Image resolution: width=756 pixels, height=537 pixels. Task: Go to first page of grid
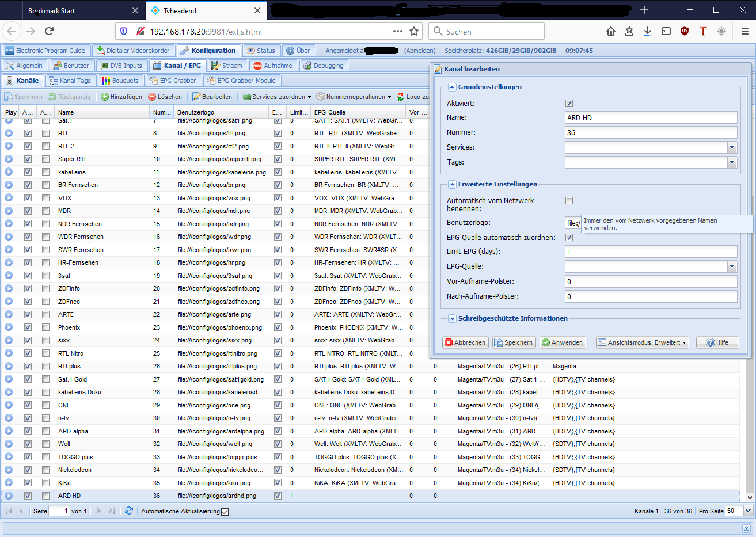pyautogui.click(x=9, y=511)
